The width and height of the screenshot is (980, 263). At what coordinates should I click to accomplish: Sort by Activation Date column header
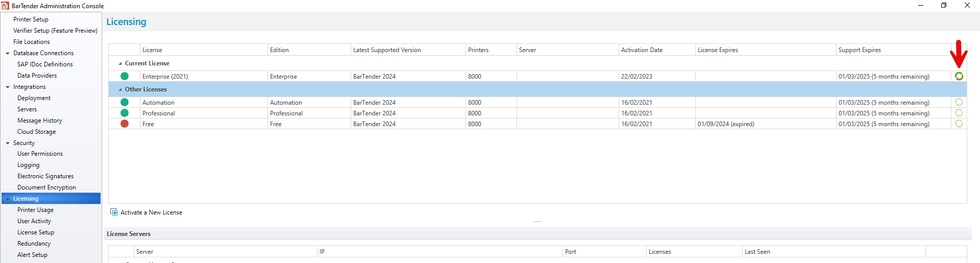click(657, 50)
